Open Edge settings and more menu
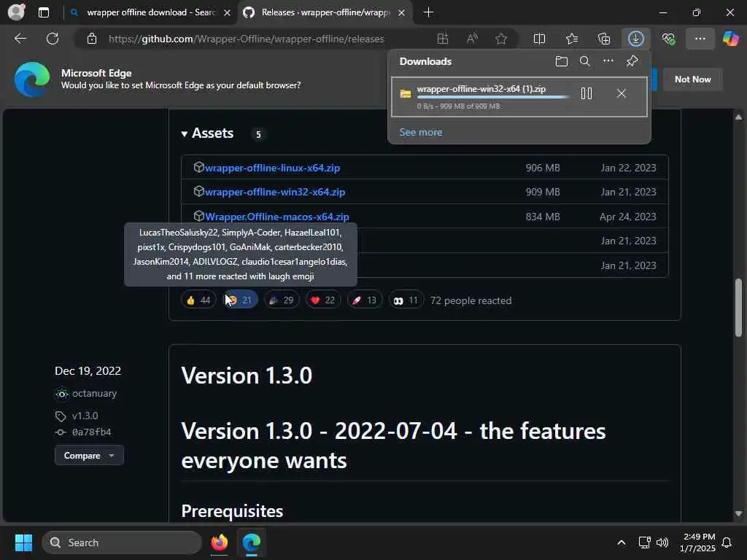This screenshot has height=560, width=747. [x=700, y=39]
